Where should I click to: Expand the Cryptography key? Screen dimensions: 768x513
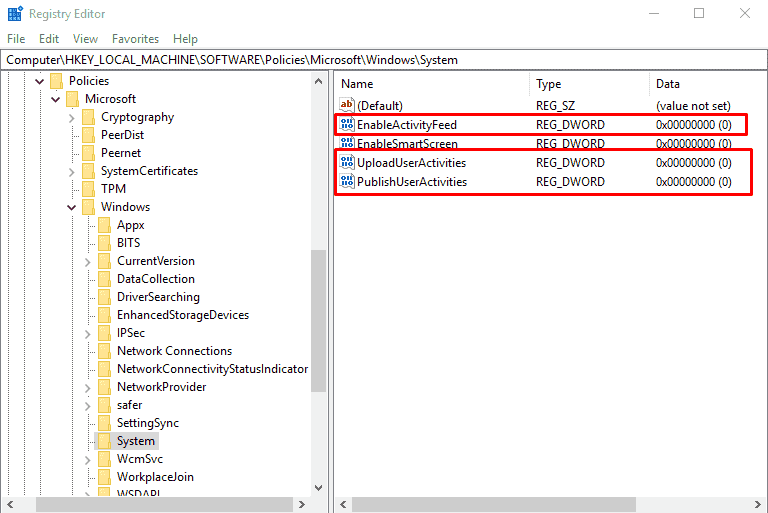pyautogui.click(x=72, y=118)
